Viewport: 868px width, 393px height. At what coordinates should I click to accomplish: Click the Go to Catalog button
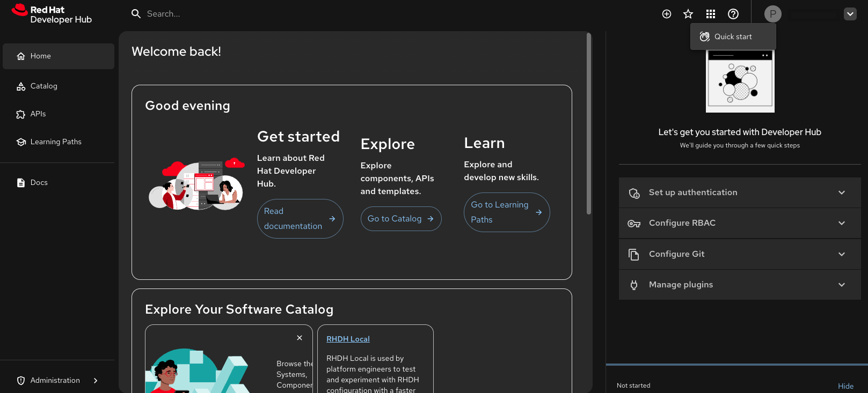point(400,219)
